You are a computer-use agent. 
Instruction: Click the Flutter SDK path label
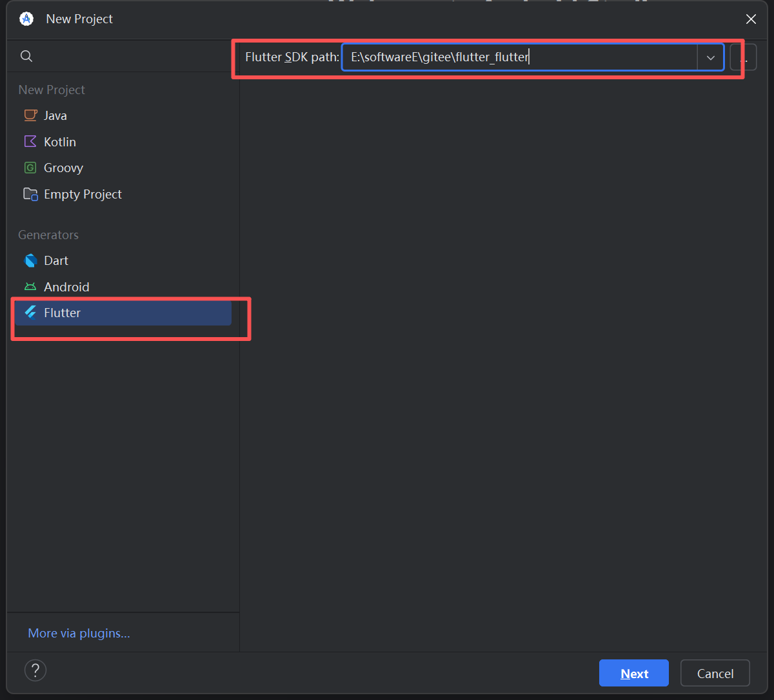pyautogui.click(x=292, y=57)
